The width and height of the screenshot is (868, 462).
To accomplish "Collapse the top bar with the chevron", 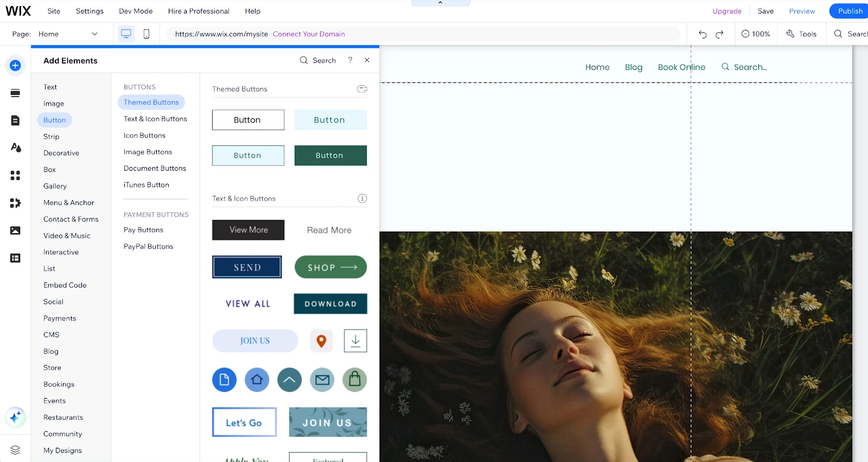I will pyautogui.click(x=441, y=3).
